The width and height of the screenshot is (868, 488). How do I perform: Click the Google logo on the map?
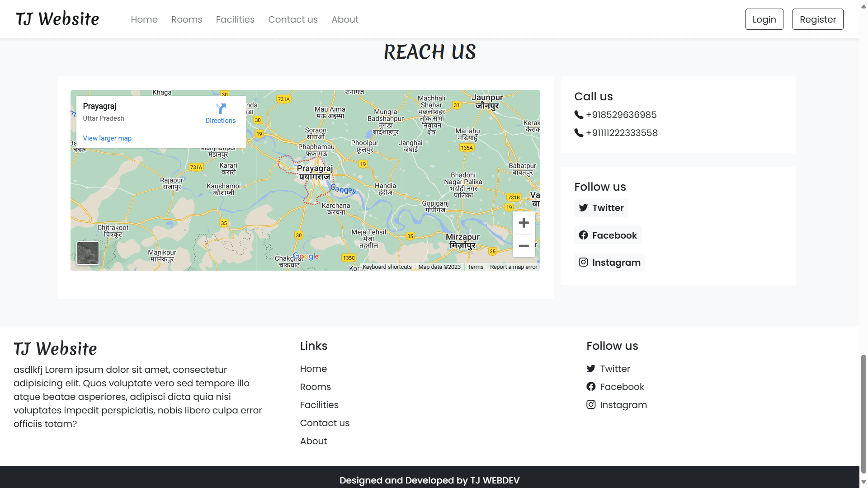pyautogui.click(x=306, y=256)
